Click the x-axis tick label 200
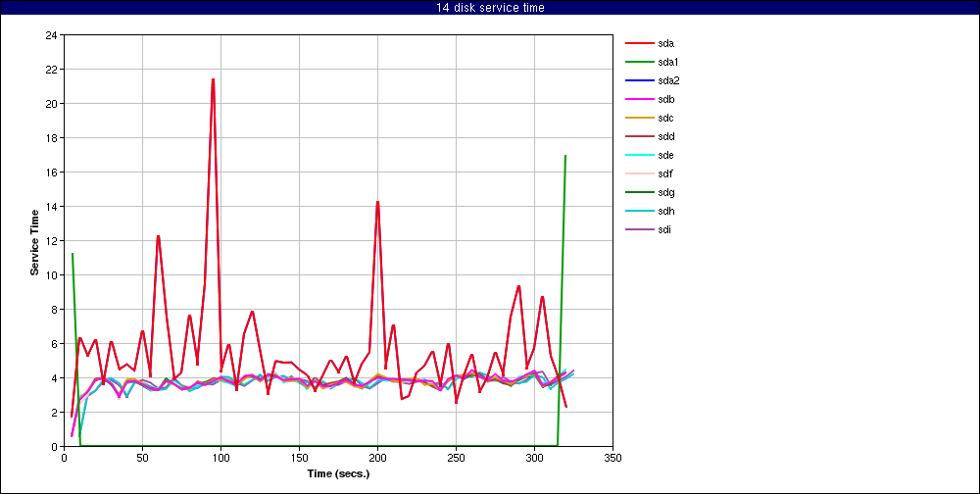 377,458
